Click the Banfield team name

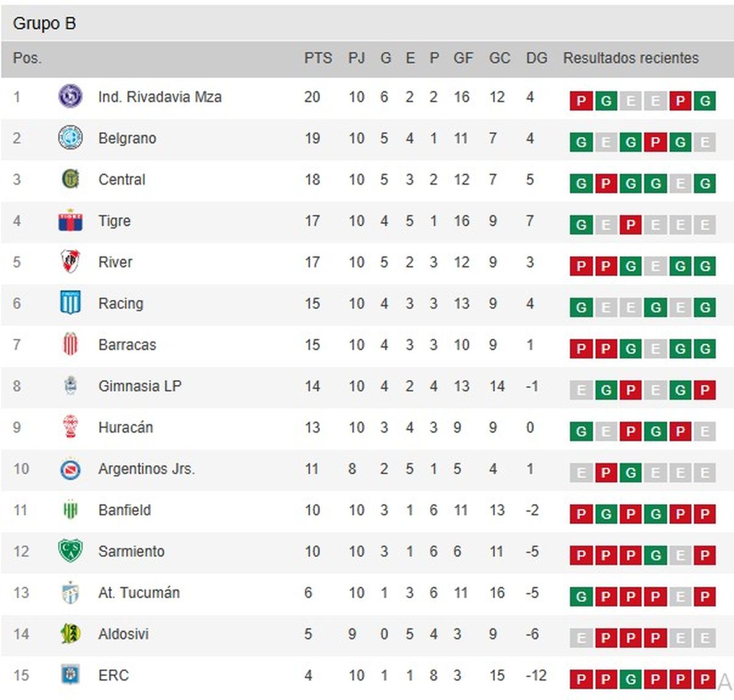[x=124, y=510]
